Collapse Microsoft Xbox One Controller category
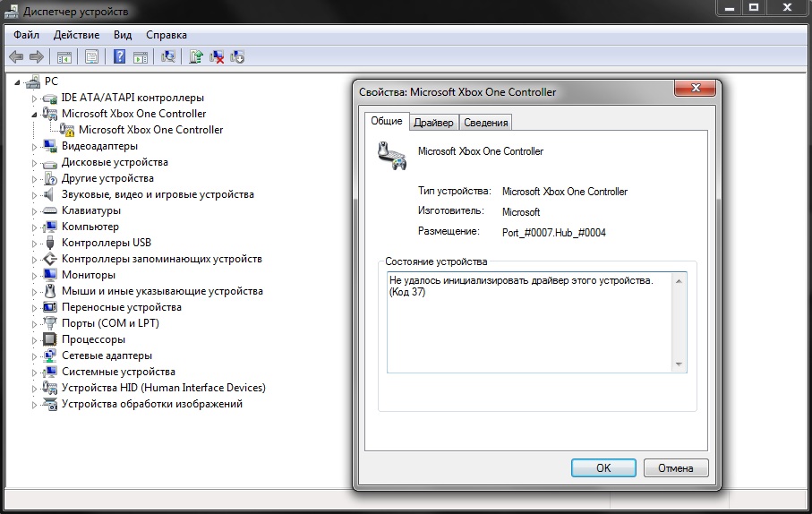The image size is (812, 514). point(34,115)
